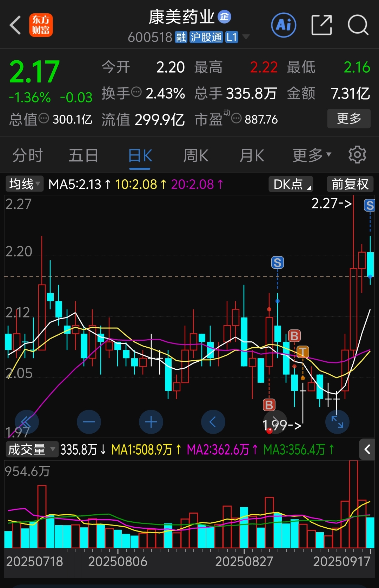Tap the 沪股通 badge
Image resolution: width=379 pixels, height=588 pixels.
click(206, 37)
